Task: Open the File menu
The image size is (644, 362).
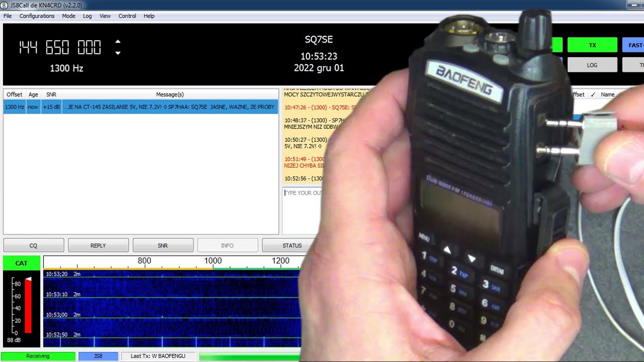Action: [8, 16]
